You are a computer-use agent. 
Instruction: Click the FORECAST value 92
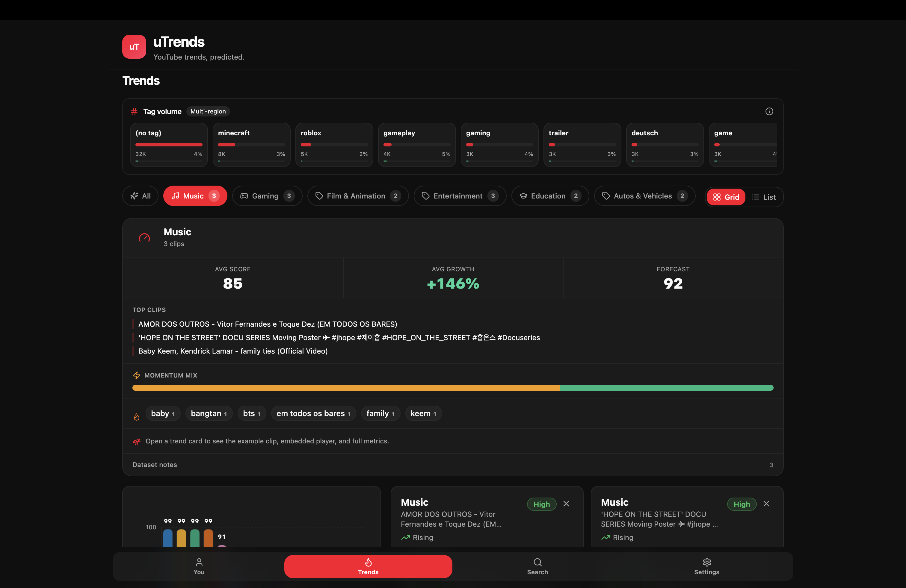673,284
